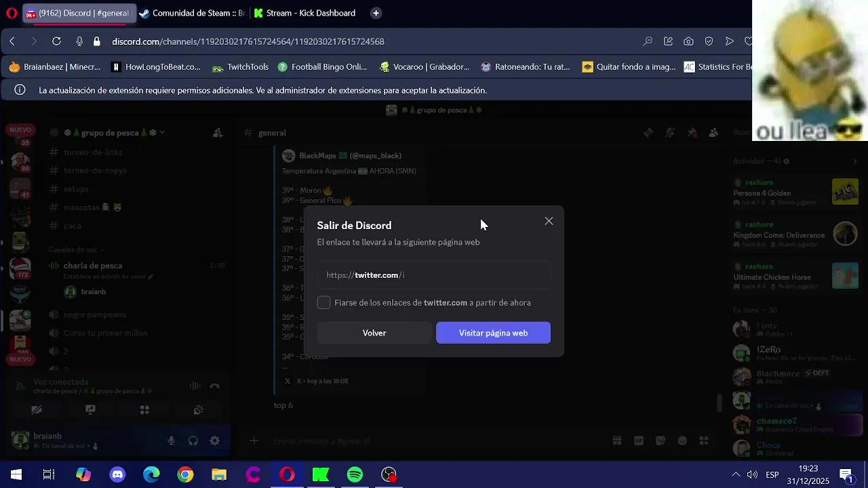Click the plus attach button in message box

click(254, 441)
